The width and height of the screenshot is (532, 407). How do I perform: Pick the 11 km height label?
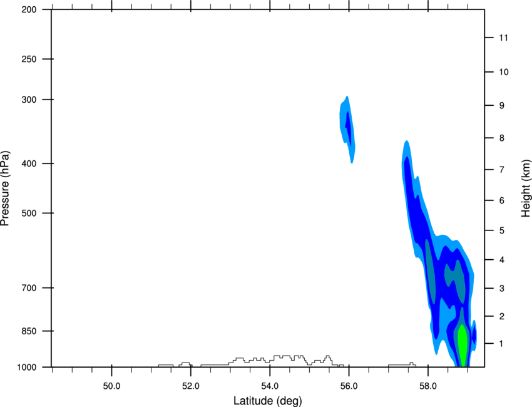click(x=503, y=38)
